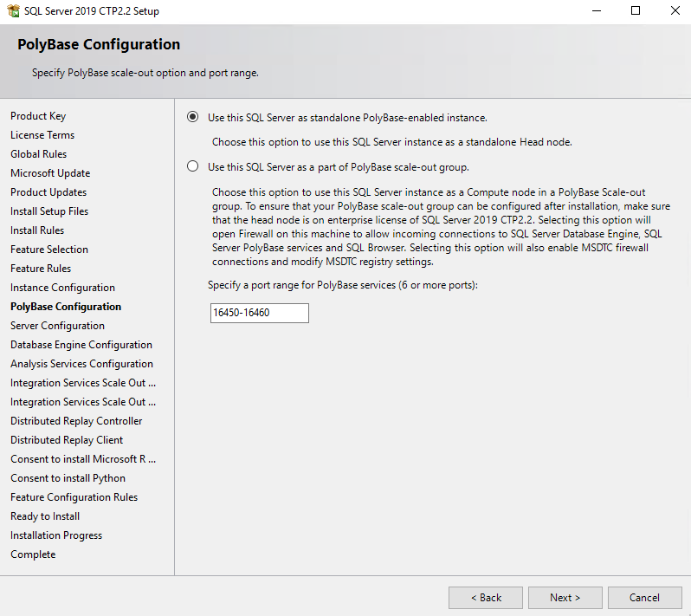Select Feature Configuration Rules step
This screenshot has height=616, width=691.
[74, 497]
